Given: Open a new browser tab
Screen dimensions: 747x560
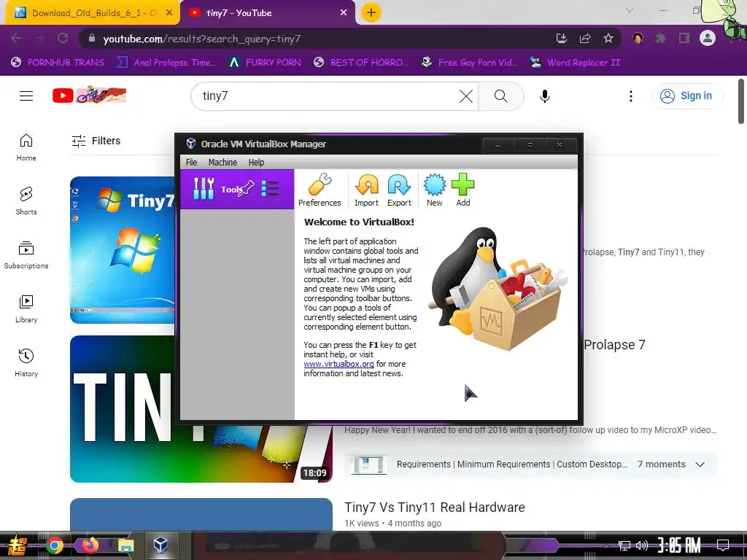Looking at the screenshot, I should (371, 13).
